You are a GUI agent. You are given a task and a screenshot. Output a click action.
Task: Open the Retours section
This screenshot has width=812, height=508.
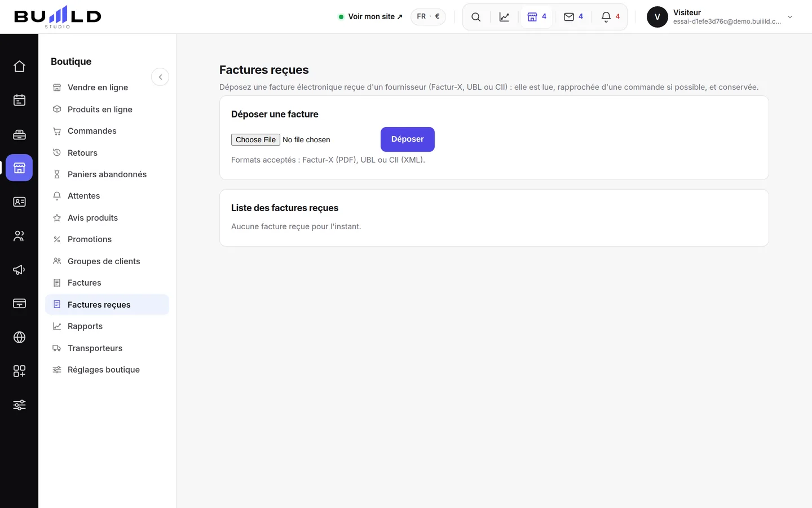coord(107,153)
